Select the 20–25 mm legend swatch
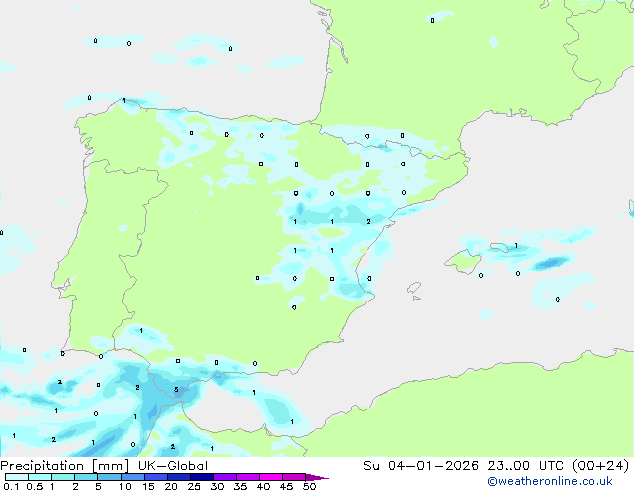This screenshot has width=634, height=490. pos(178,477)
